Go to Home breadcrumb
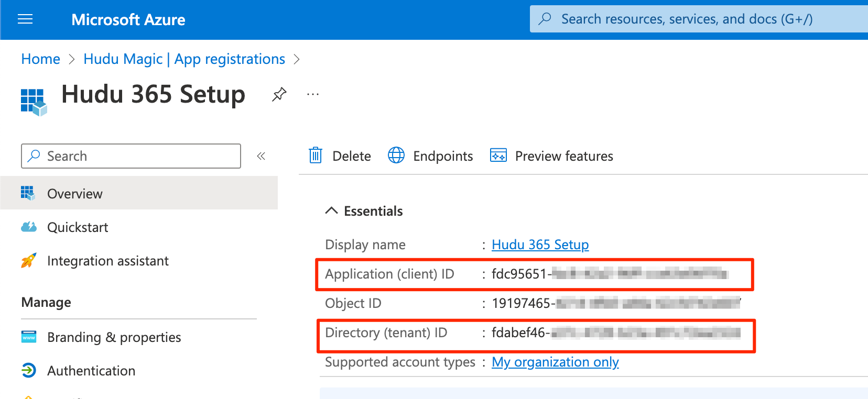This screenshot has width=868, height=399. [x=41, y=59]
